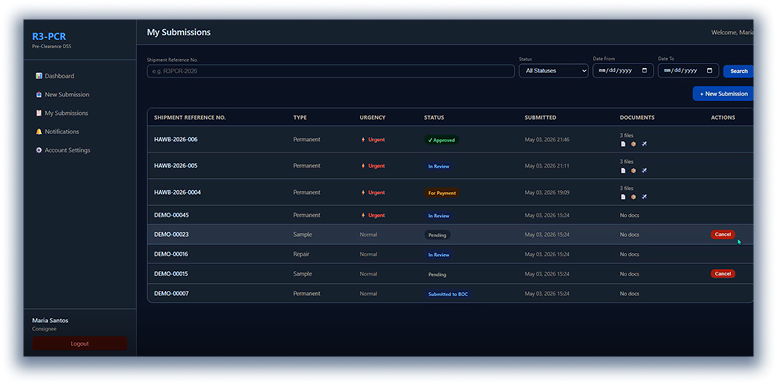
Task: Click the Date To input field
Action: [x=688, y=71]
